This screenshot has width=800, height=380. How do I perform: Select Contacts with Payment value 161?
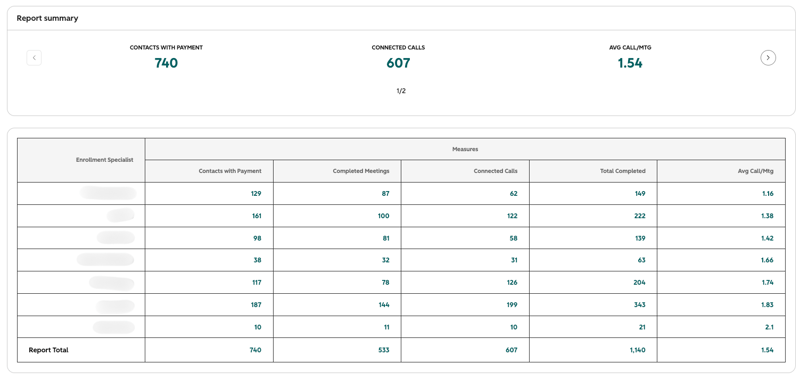256,216
